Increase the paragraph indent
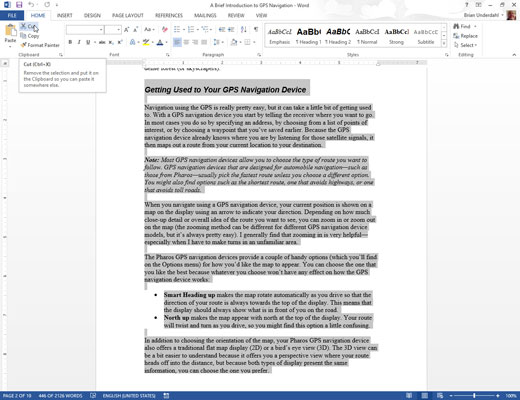 click(x=231, y=30)
